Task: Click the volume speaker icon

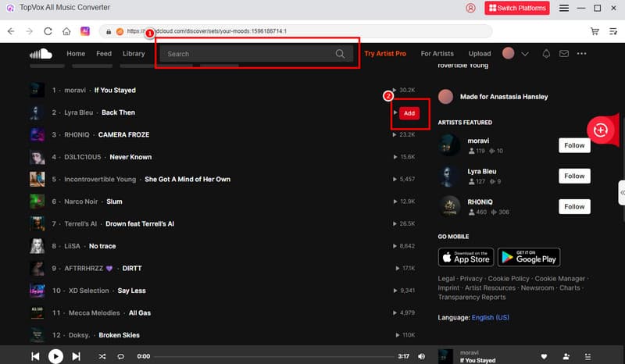Action: pyautogui.click(x=421, y=356)
